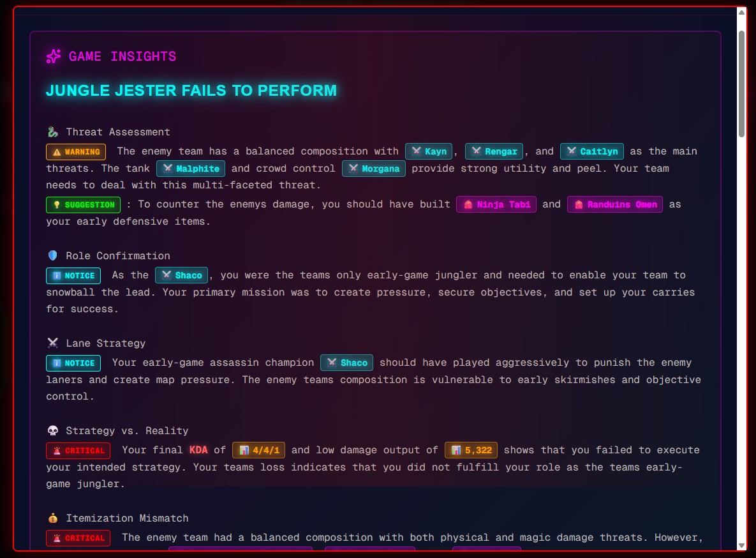Click the CRITICAL badge under Strategy vs. Reality
756x558 pixels.
pyautogui.click(x=78, y=450)
